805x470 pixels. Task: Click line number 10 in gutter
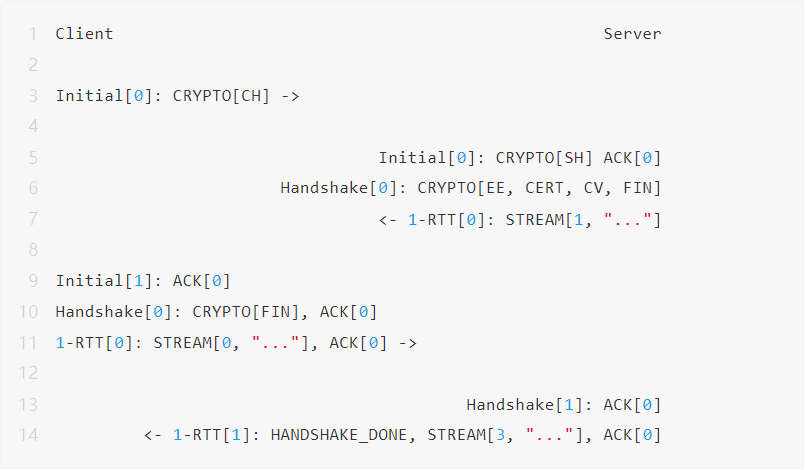point(29,312)
